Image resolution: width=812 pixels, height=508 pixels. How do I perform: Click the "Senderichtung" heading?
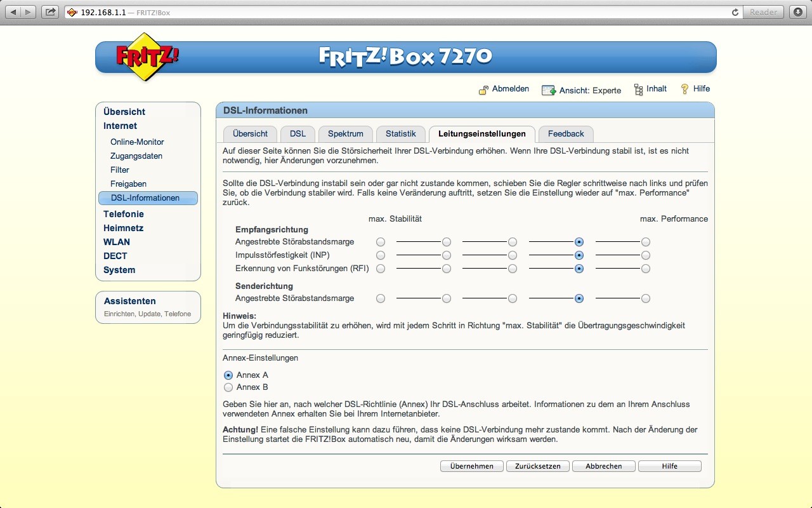(263, 286)
